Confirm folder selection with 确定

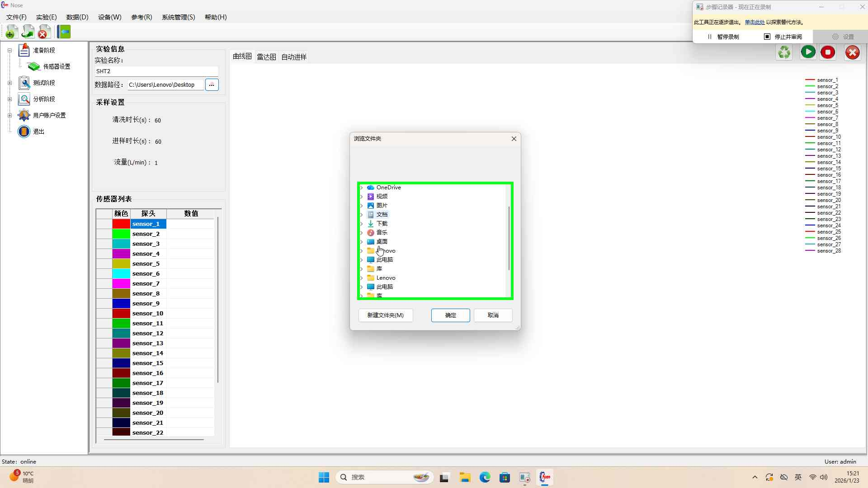450,315
